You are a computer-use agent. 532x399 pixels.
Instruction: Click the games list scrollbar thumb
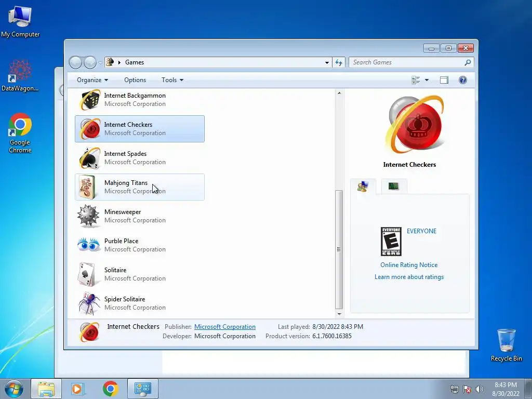tap(339, 249)
